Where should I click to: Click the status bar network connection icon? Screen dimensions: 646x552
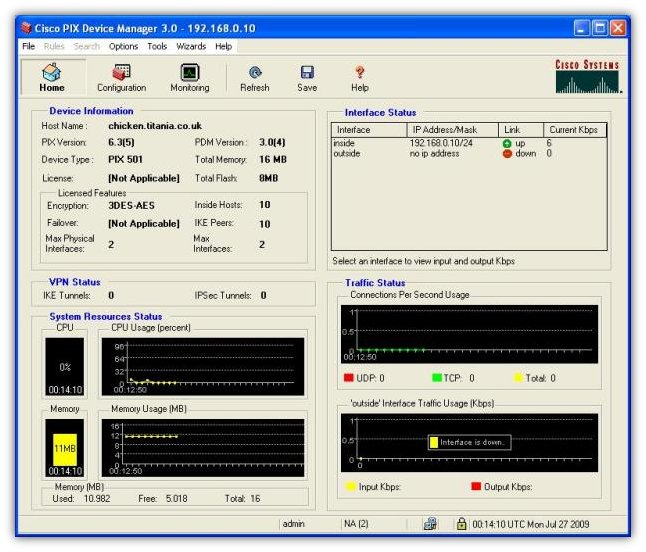(x=430, y=524)
